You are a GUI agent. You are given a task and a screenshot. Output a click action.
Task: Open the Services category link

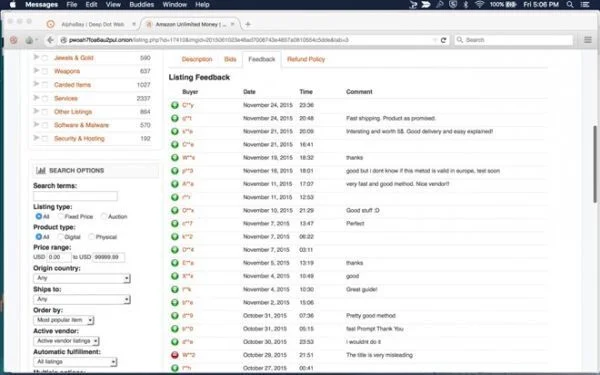click(66, 98)
